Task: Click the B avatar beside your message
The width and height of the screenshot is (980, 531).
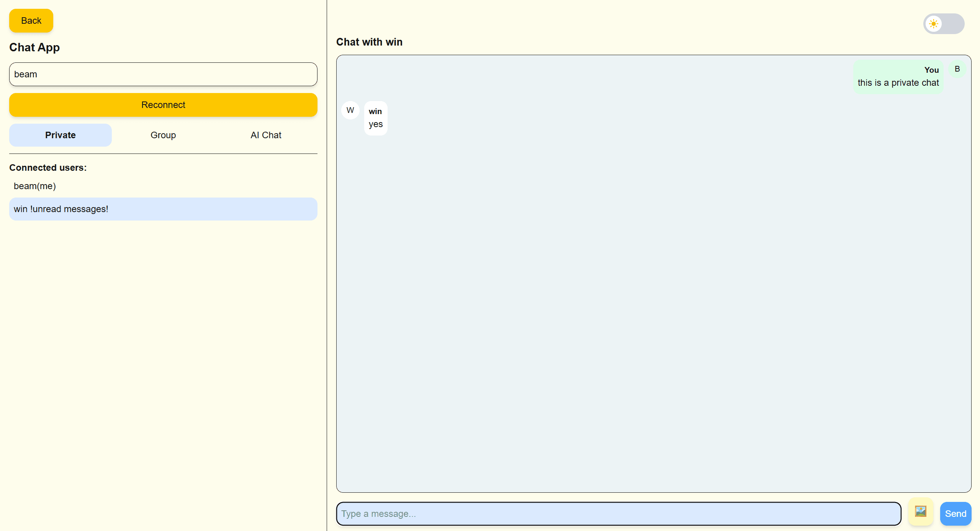Action: pos(957,69)
